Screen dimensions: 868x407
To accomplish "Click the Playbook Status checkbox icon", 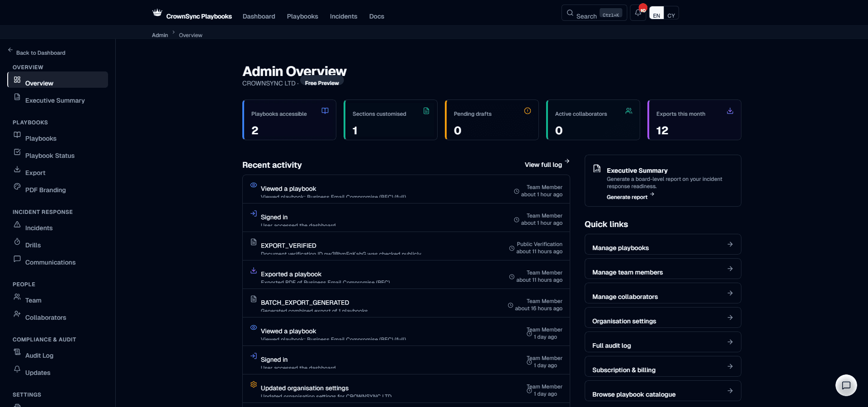I will (x=17, y=152).
